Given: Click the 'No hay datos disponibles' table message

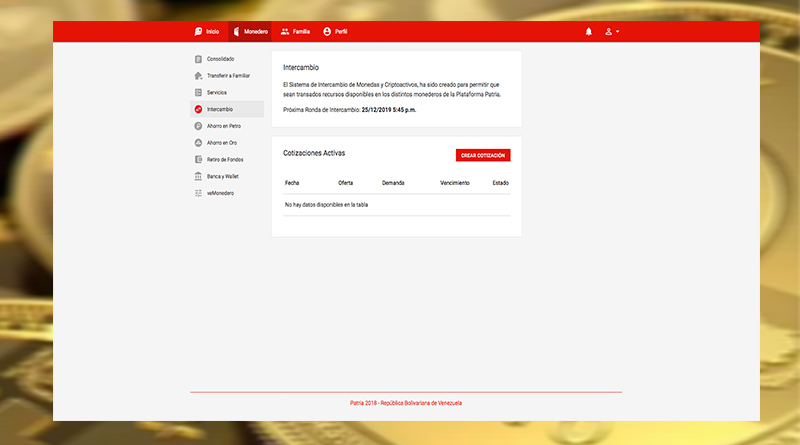Looking at the screenshot, I should pyautogui.click(x=326, y=205).
